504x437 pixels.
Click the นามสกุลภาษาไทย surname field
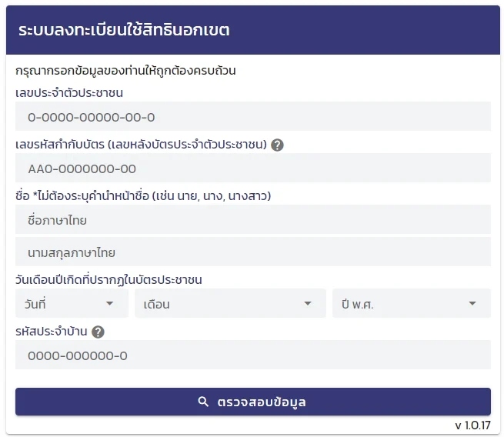252,252
